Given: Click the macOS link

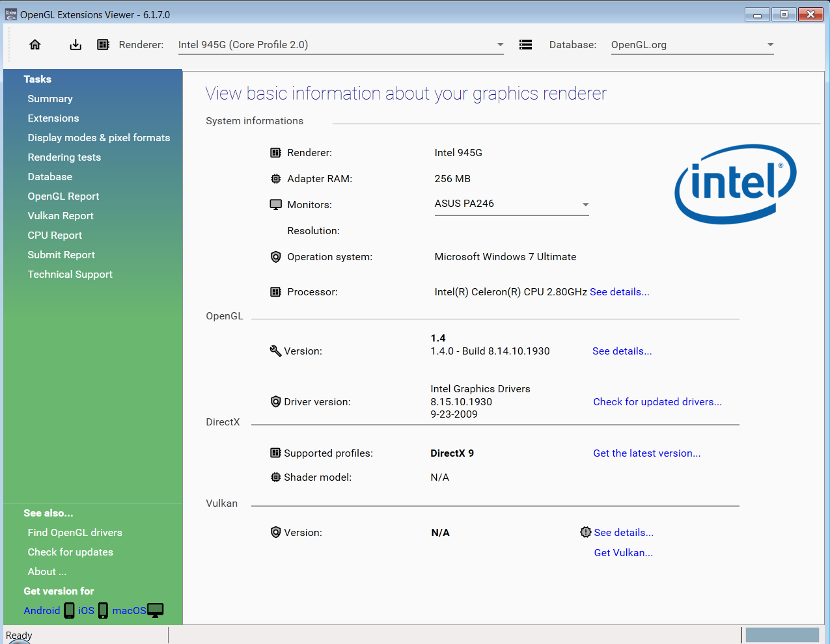Looking at the screenshot, I should pyautogui.click(x=129, y=611).
